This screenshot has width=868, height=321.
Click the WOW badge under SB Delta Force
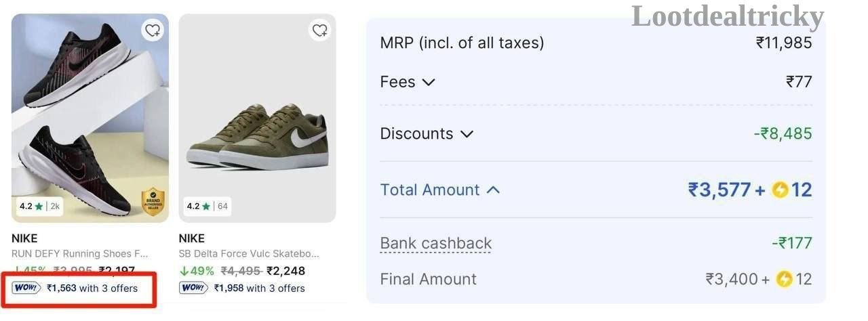193,288
